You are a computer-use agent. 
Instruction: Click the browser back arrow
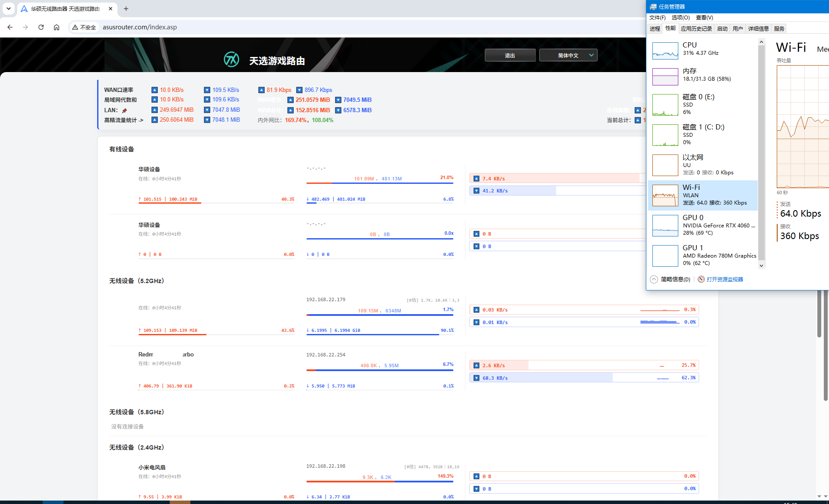point(10,27)
